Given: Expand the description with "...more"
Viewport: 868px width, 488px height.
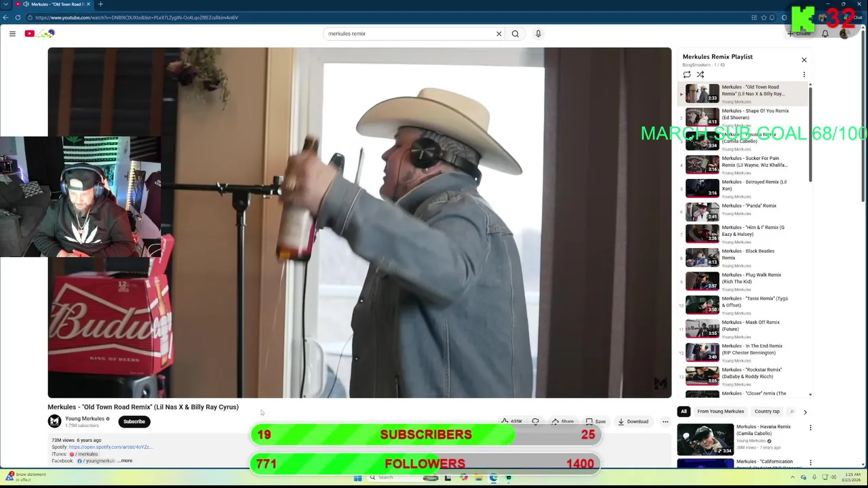Looking at the screenshot, I should coord(125,461).
